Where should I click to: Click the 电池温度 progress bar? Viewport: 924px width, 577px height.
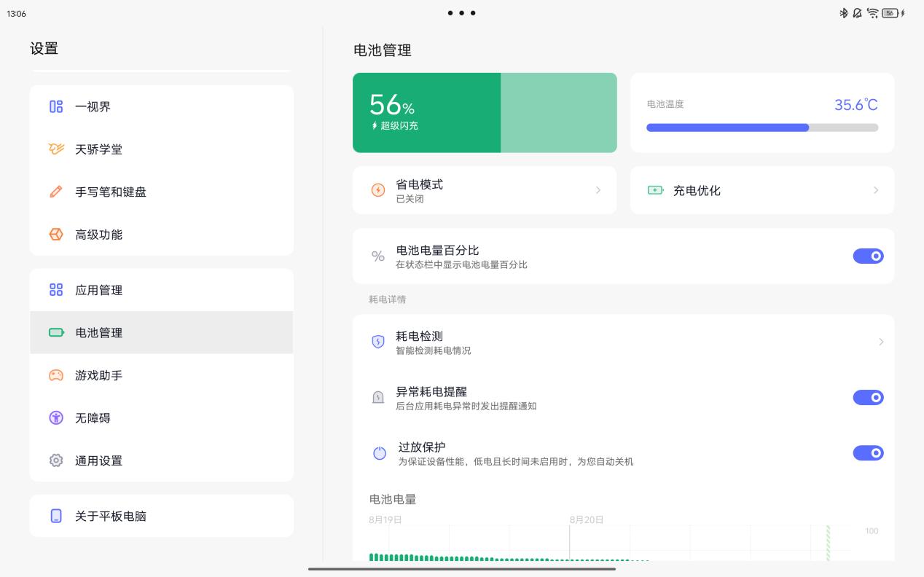[762, 127]
